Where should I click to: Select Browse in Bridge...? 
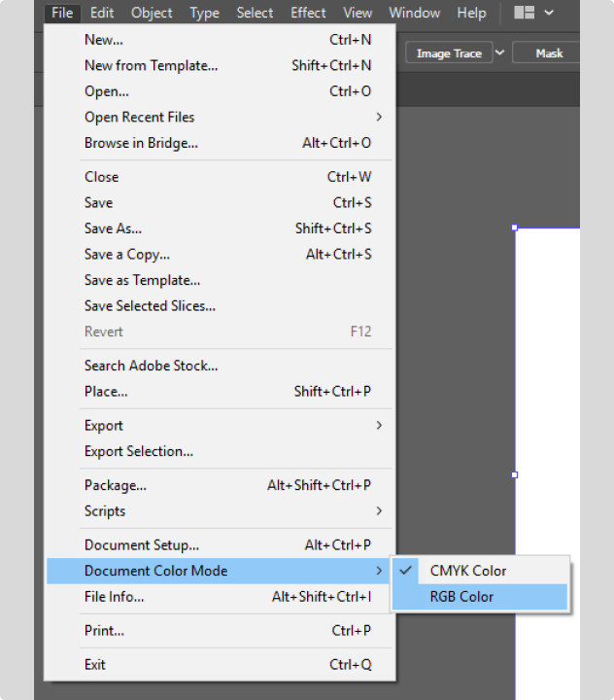tap(221, 143)
